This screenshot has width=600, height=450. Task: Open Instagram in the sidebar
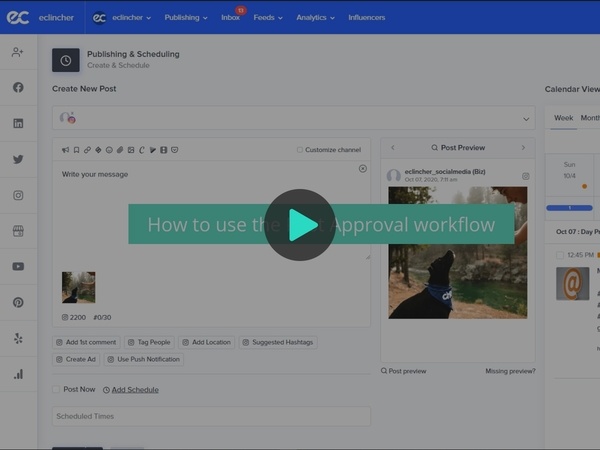coord(18,195)
